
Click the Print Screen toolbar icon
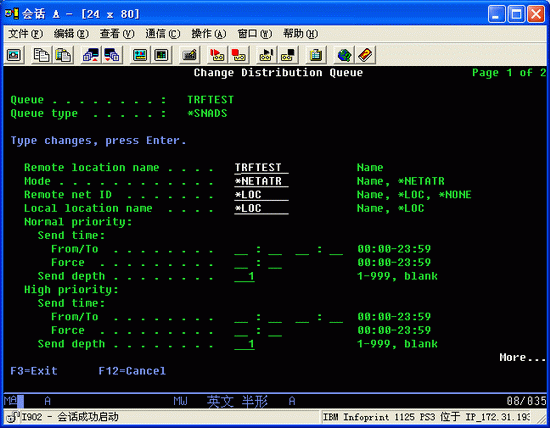coord(14,55)
